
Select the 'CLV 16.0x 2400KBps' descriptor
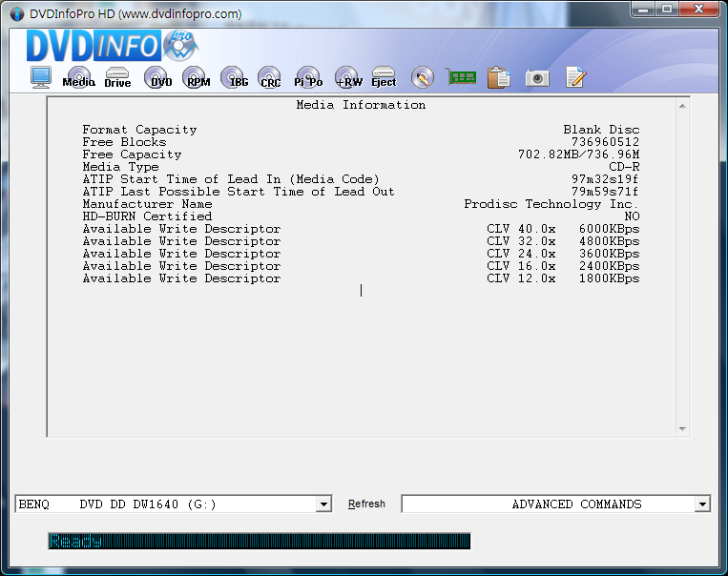(x=563, y=266)
